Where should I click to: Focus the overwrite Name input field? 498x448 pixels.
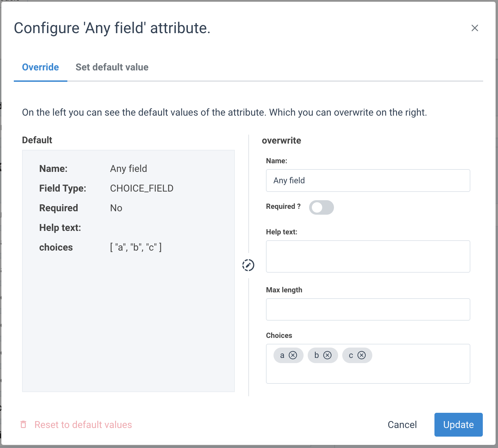[368, 181]
